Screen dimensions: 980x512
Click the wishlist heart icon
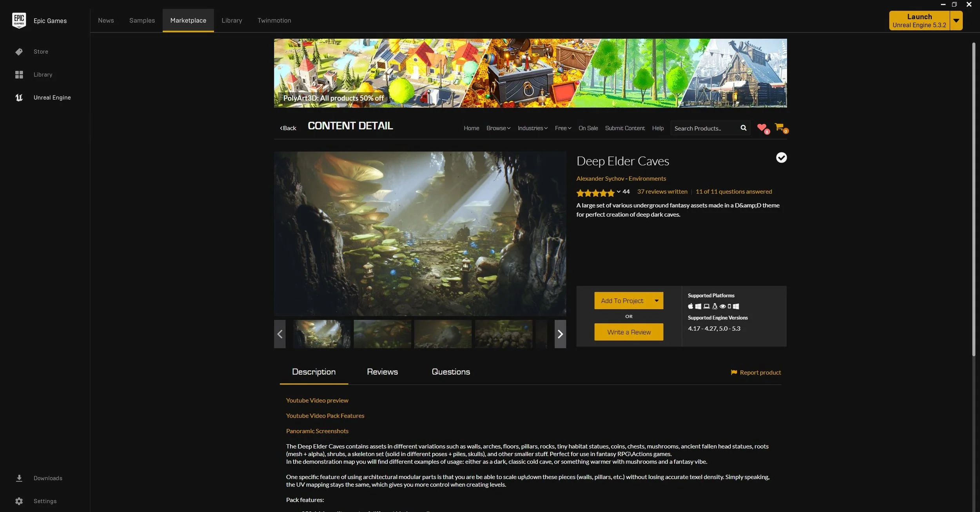pos(762,127)
